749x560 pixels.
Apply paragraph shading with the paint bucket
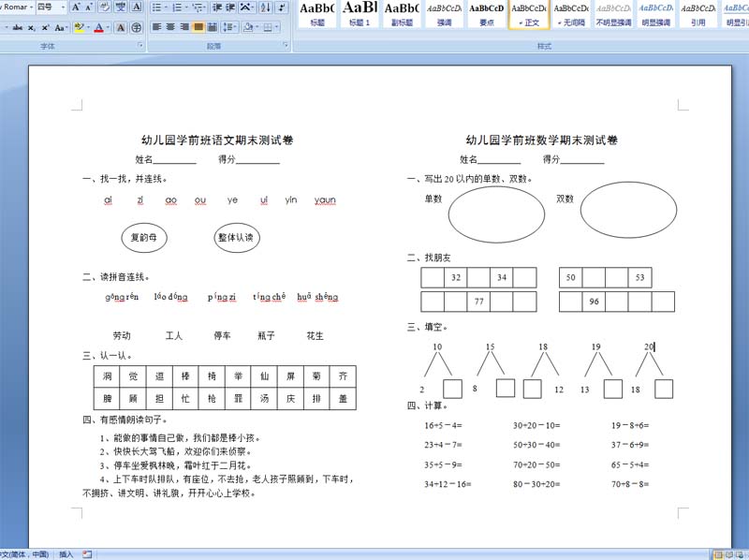[x=247, y=27]
